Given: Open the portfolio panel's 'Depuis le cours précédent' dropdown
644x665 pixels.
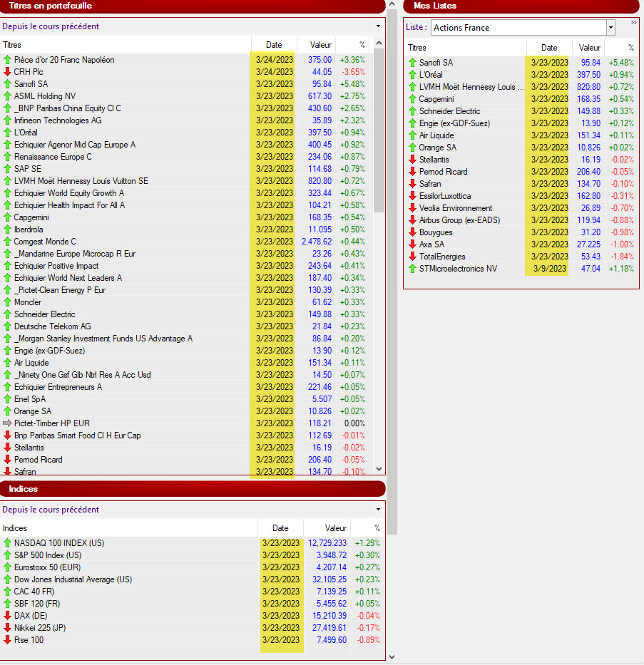Looking at the screenshot, I should coord(378,26).
